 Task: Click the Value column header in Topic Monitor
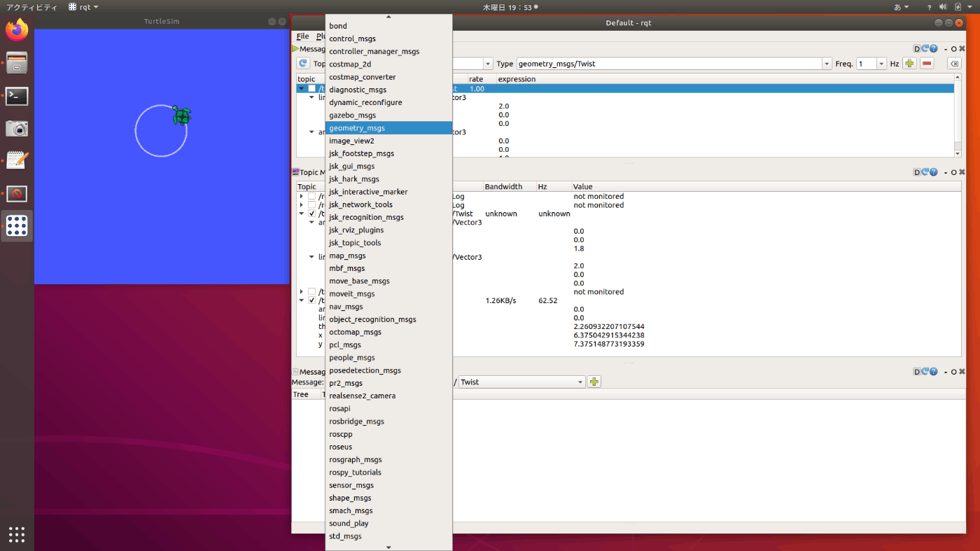click(x=582, y=187)
